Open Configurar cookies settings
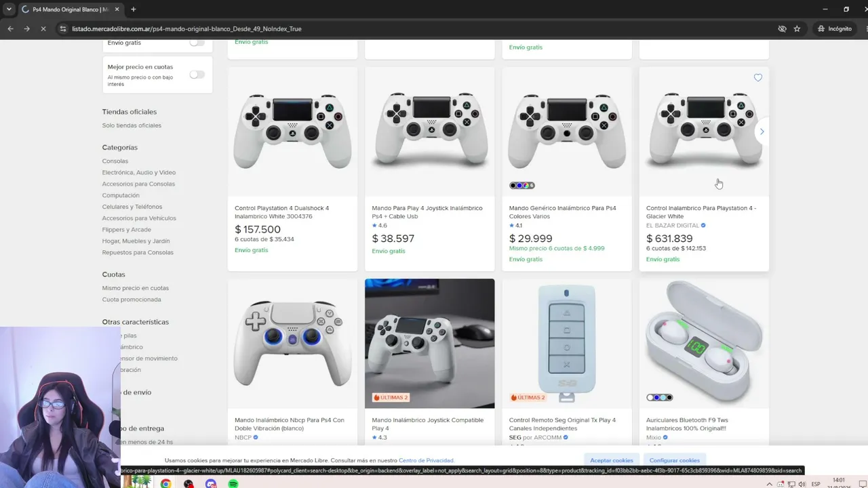Viewport: 868px width, 488px height. pos(675,460)
